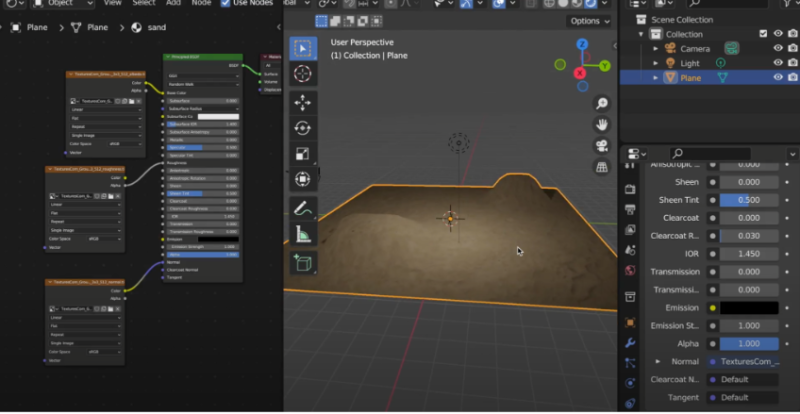The width and height of the screenshot is (800, 414).
Task: Click the X axis on navigation gizmo
Action: coord(580,73)
